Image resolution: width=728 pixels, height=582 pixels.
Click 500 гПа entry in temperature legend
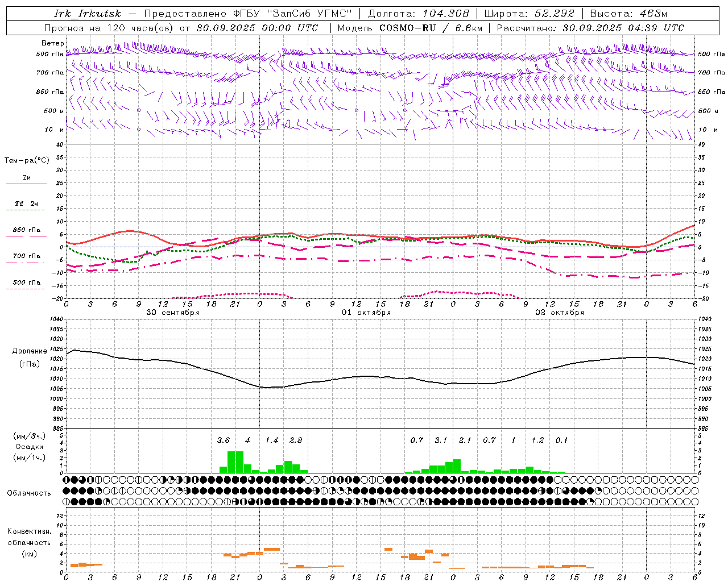[27, 282]
